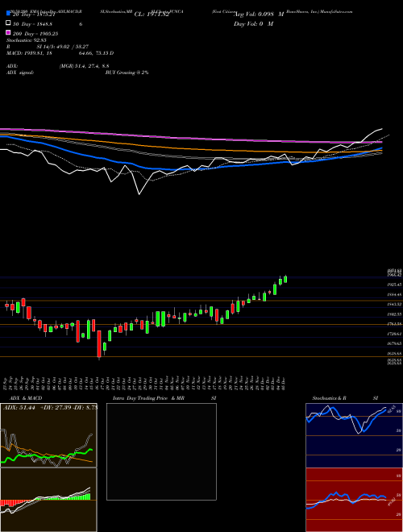Screen dimensions: 403x532
Task: Click the 1925.45 price axis label
Action: (x=394, y=285)
